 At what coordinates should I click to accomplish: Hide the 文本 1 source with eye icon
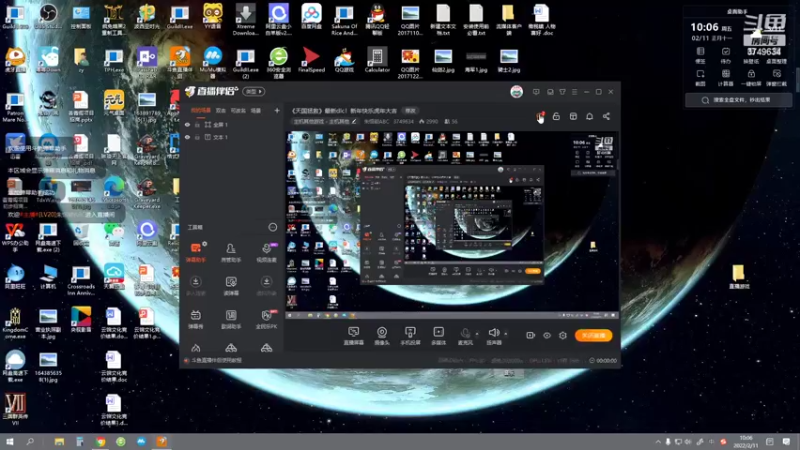pyautogui.click(x=187, y=137)
